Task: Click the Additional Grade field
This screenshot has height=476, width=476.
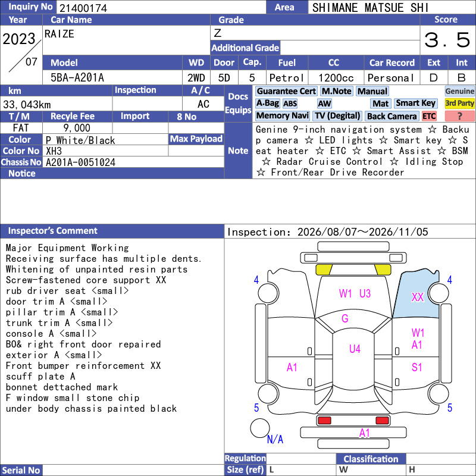Action: tap(350, 48)
